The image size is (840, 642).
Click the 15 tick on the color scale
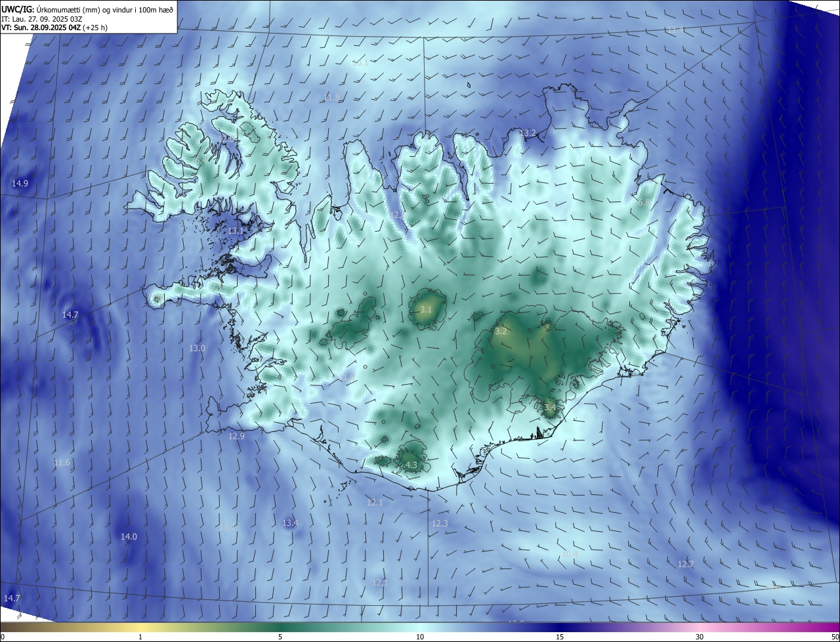click(x=560, y=637)
